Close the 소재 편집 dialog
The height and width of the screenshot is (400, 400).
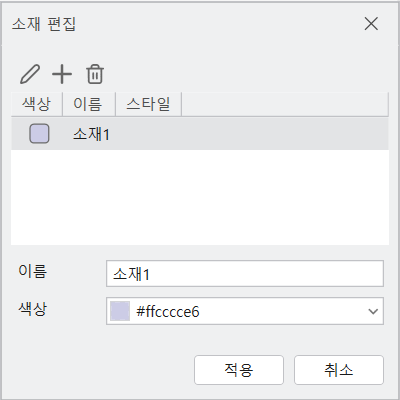pos(371,24)
